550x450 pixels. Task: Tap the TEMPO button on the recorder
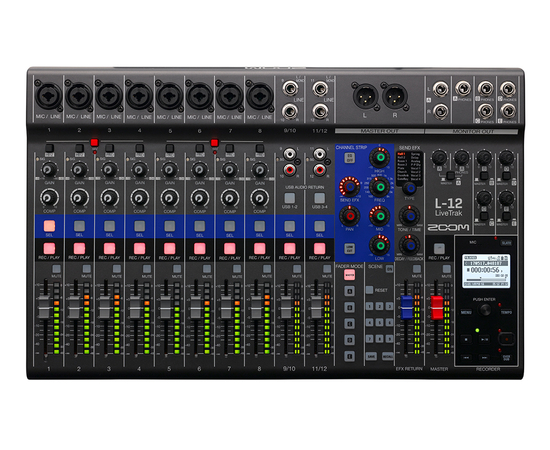coord(506,312)
